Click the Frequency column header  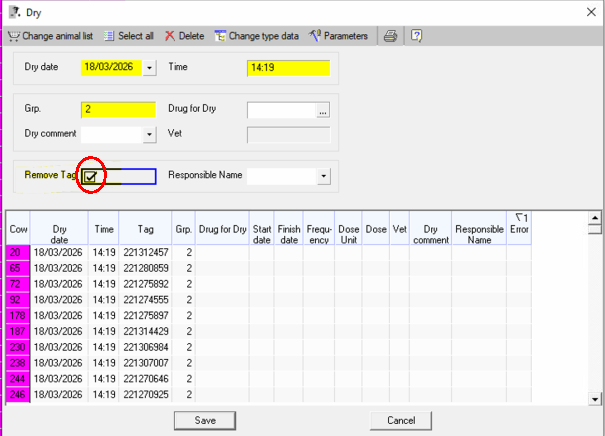click(x=319, y=228)
